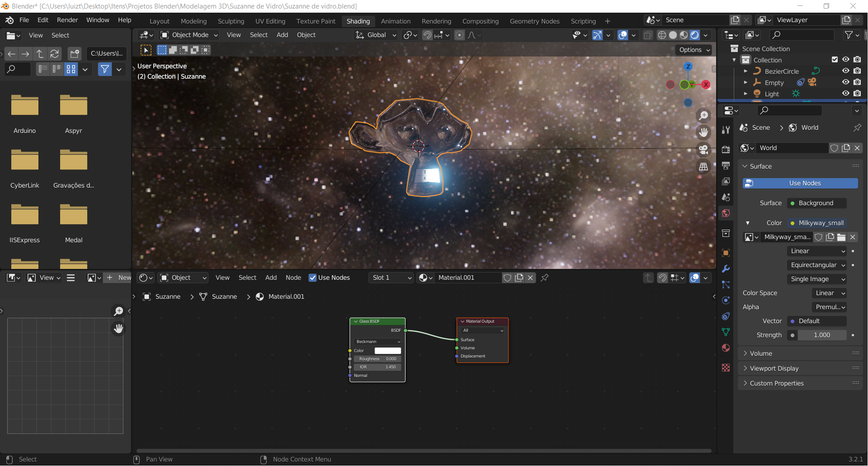The height and width of the screenshot is (466, 868).
Task: Switch perspective/orthographic grid icon in viewport
Action: pyautogui.click(x=703, y=167)
